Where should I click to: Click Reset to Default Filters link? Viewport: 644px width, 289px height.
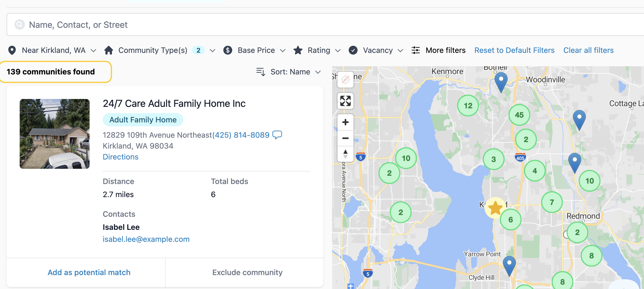point(514,50)
